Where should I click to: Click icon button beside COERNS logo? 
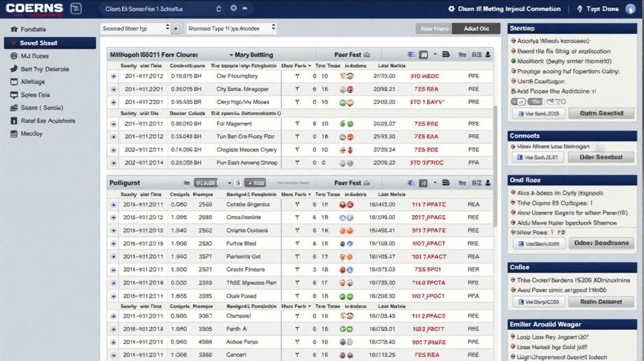pos(76,9)
